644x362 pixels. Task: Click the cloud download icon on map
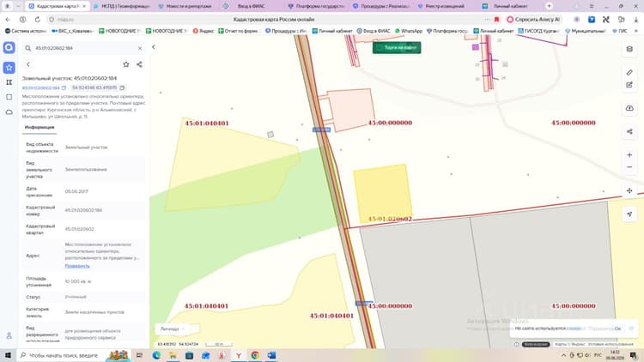pos(629,108)
